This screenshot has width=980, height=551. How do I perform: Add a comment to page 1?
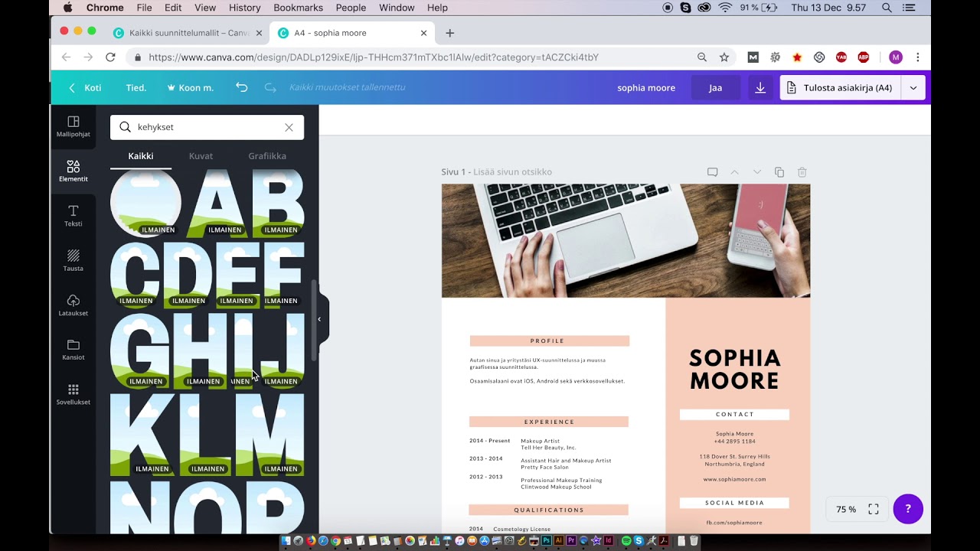[x=712, y=172]
